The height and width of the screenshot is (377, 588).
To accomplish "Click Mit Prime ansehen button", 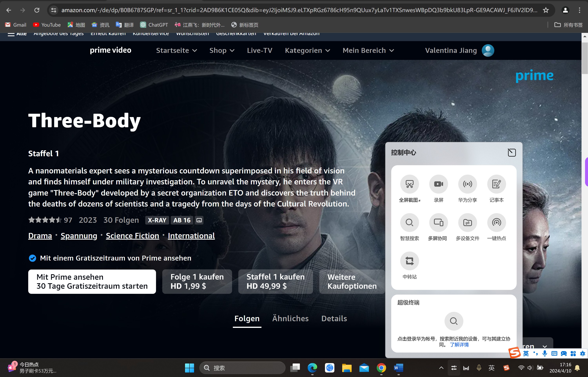I will tap(92, 281).
